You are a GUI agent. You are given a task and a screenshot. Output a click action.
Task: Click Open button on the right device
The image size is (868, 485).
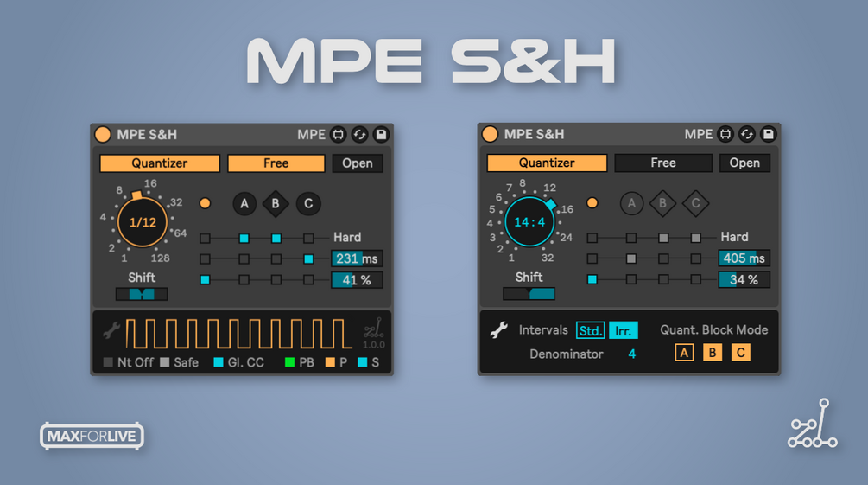click(744, 163)
